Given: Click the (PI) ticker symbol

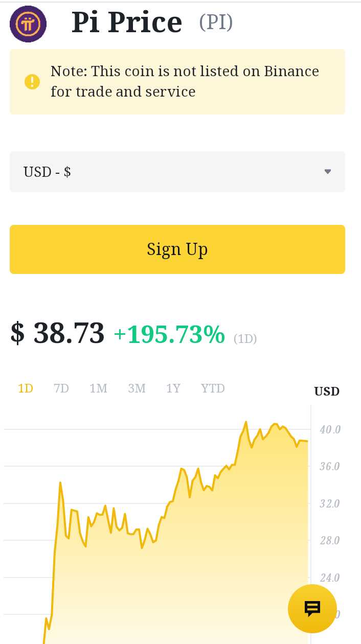Looking at the screenshot, I should (216, 22).
